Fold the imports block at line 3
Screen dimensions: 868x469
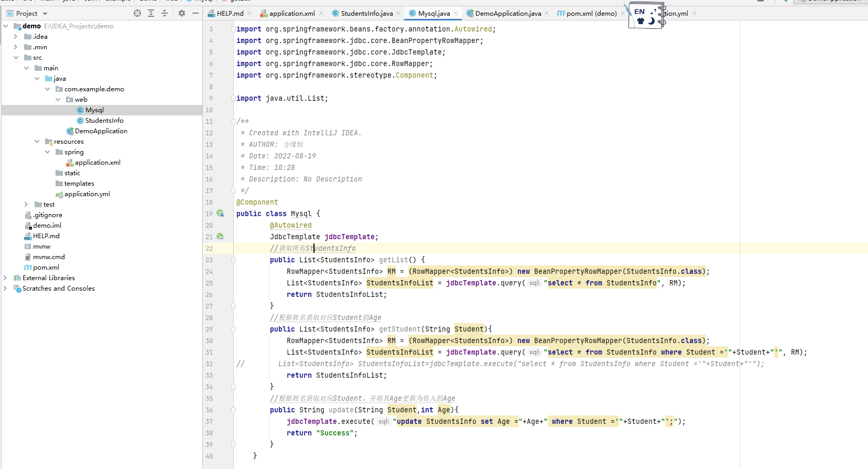pyautogui.click(x=233, y=29)
